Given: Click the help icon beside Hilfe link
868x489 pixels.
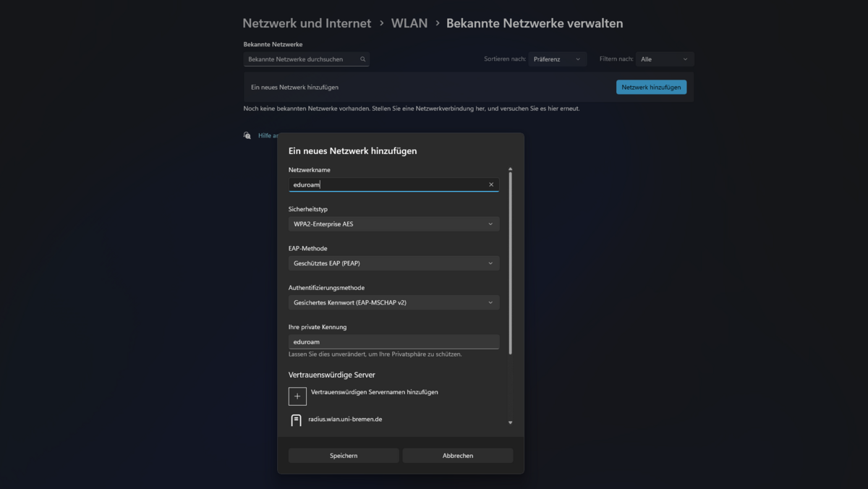Looking at the screenshot, I should [x=247, y=135].
